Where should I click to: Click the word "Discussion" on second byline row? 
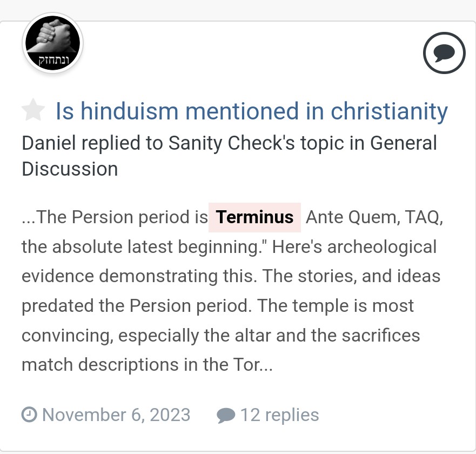[70, 169]
